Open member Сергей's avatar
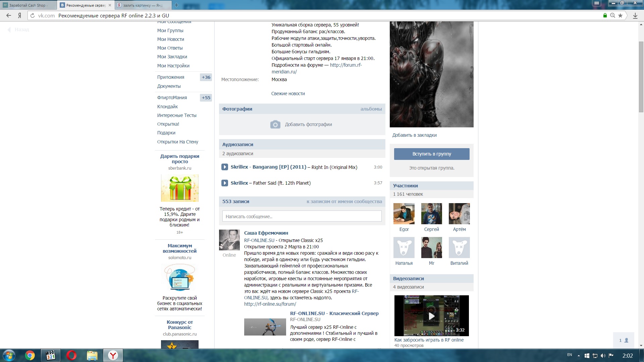 (431, 214)
